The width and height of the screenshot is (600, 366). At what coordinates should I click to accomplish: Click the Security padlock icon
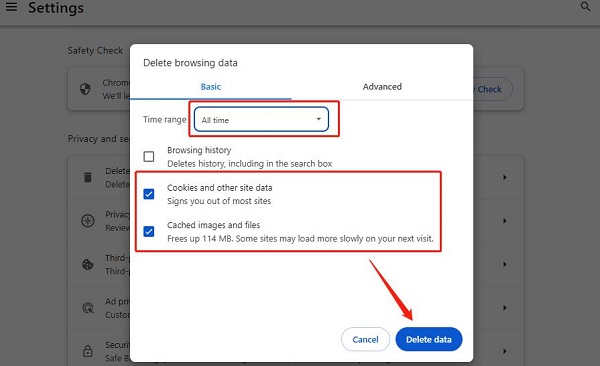click(x=88, y=351)
